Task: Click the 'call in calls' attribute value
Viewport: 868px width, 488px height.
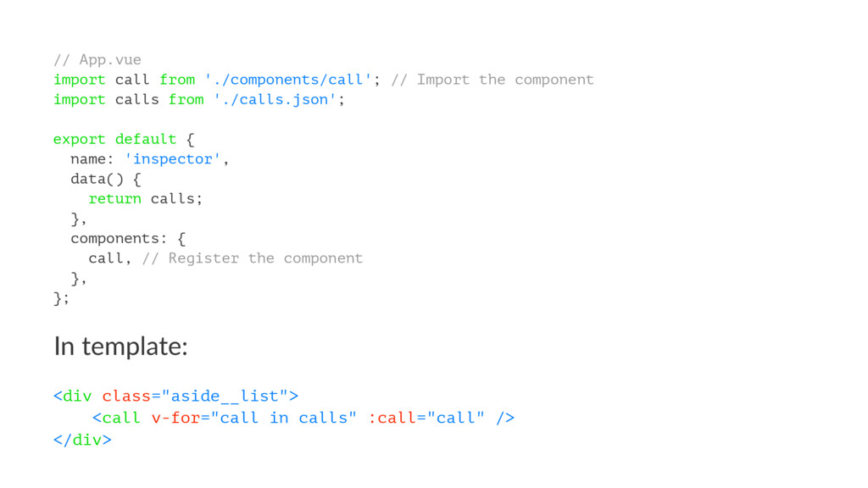Action: [283, 418]
